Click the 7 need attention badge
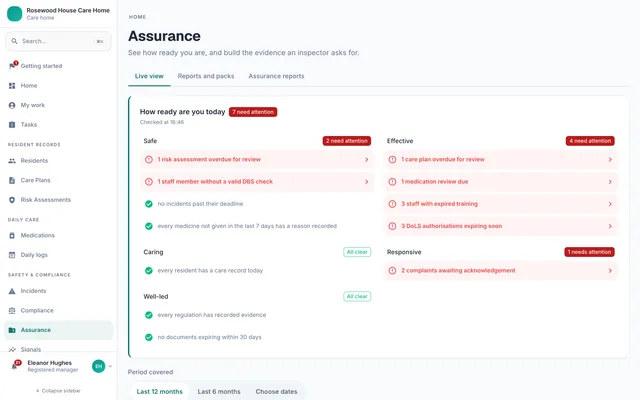The image size is (640, 400). (253, 112)
